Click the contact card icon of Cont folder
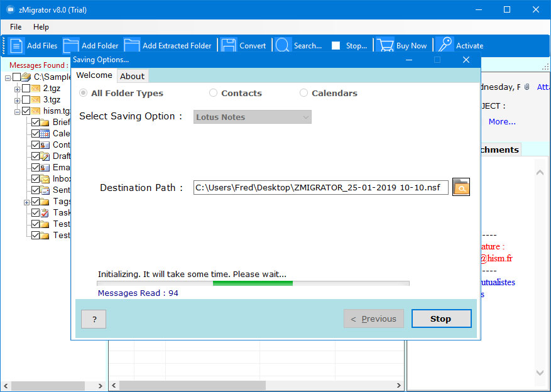Viewport: 551px width, 392px height. [44, 144]
